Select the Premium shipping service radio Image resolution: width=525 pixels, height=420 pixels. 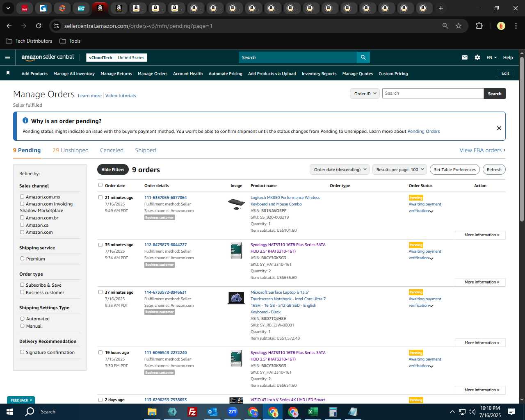pyautogui.click(x=22, y=258)
